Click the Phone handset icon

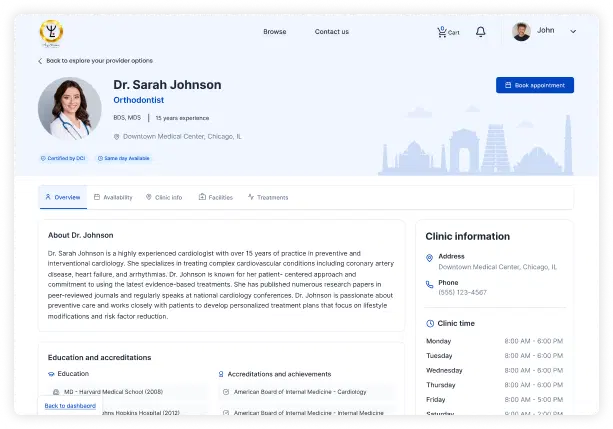(429, 284)
